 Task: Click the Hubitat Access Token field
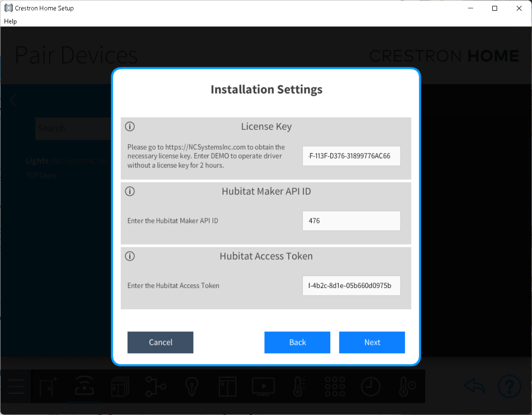(351, 286)
